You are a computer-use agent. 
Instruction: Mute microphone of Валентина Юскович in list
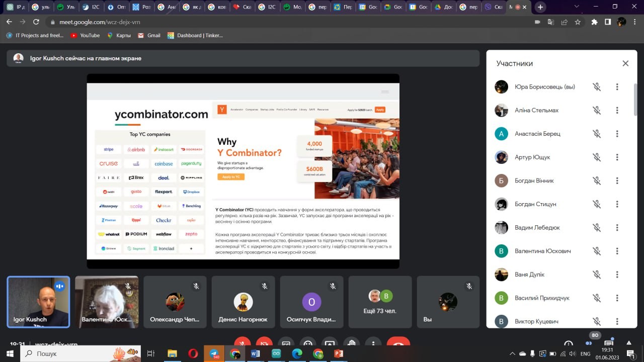pyautogui.click(x=597, y=251)
